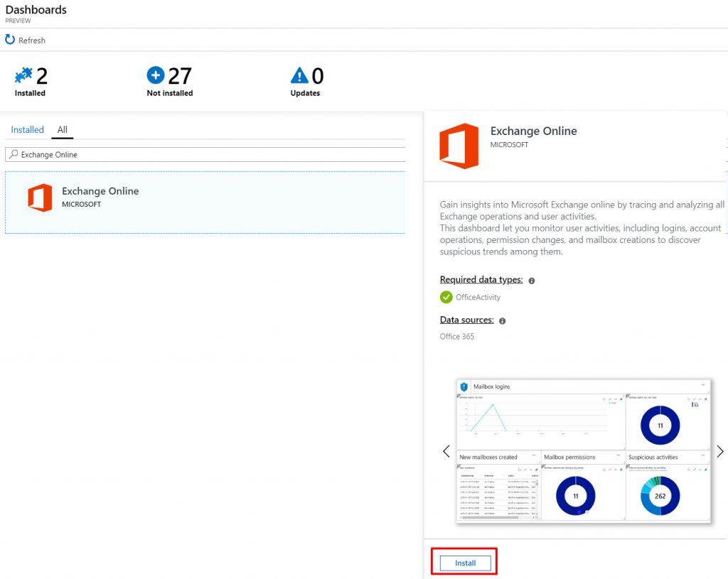Switch to the Installed tab
Image resolution: width=728 pixels, height=579 pixels.
pyautogui.click(x=28, y=129)
